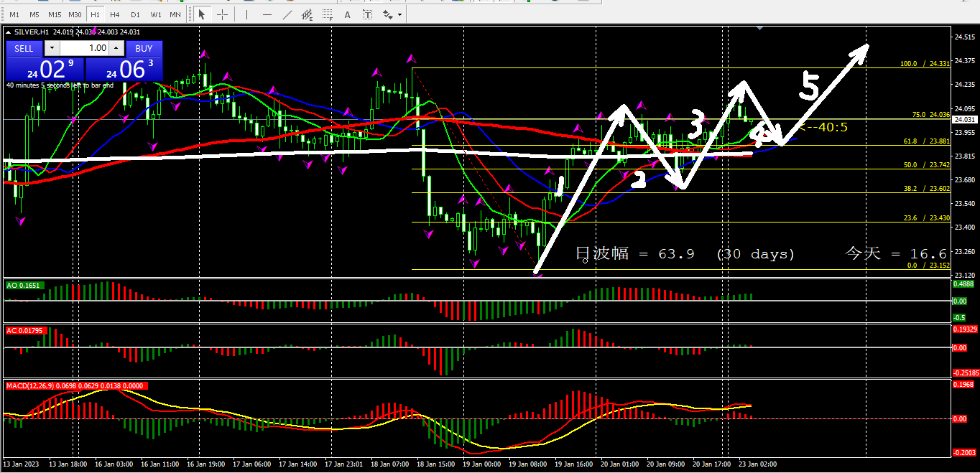Click the SELL button
Screen dimensions: 980x473
click(x=24, y=48)
